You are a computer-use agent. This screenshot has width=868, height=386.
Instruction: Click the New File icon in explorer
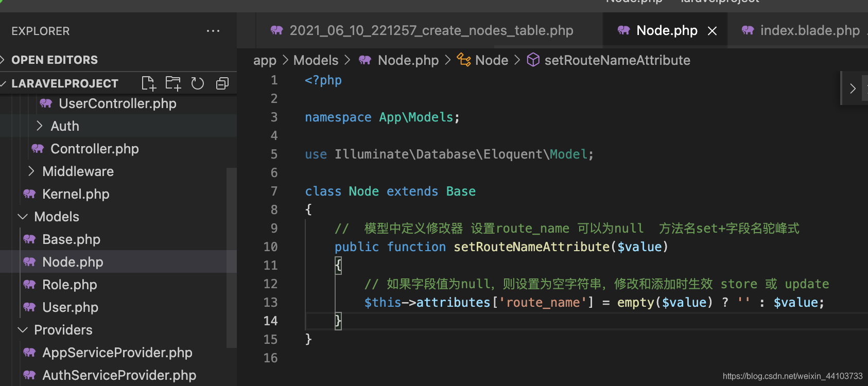148,83
